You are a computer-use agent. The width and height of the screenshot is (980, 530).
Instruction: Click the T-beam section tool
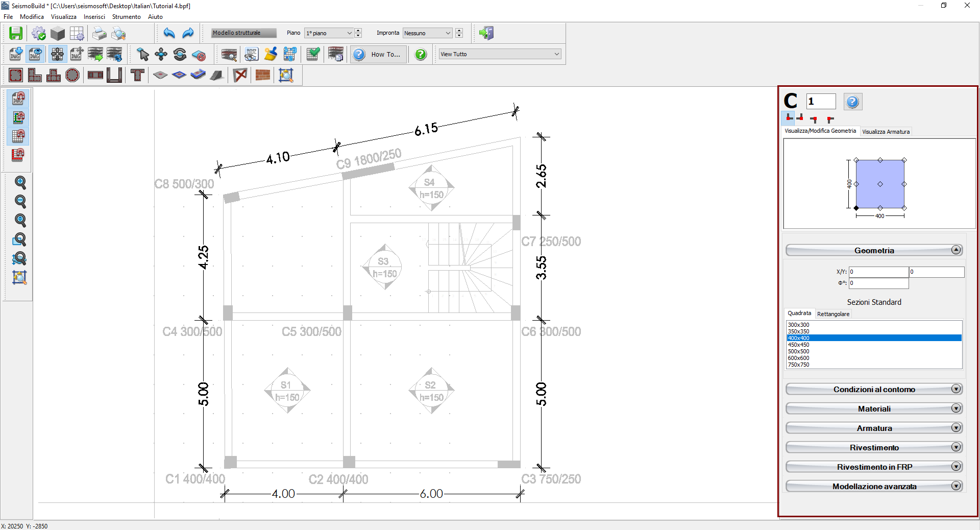pyautogui.click(x=137, y=76)
